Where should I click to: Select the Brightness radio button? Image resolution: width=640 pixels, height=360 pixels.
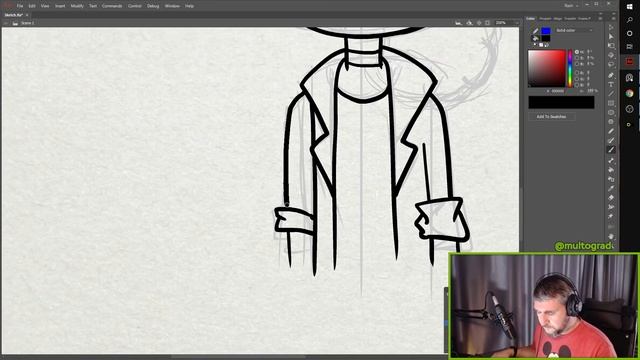577,64
